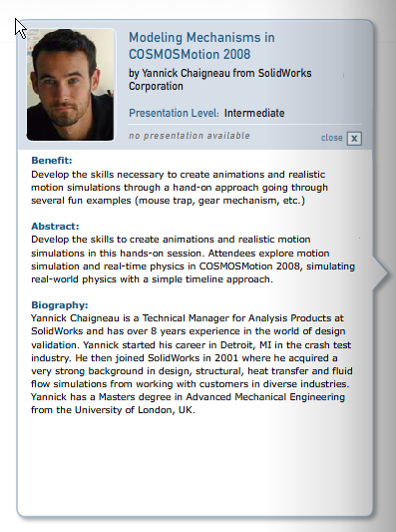Screen dimensions: 396x532
Task: Click the 'Abstract:' section heading
Action: (55, 226)
